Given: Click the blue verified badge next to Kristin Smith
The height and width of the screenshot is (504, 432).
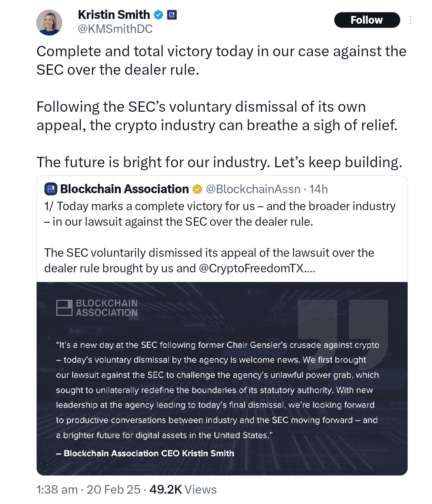Looking at the screenshot, I should pos(158,15).
